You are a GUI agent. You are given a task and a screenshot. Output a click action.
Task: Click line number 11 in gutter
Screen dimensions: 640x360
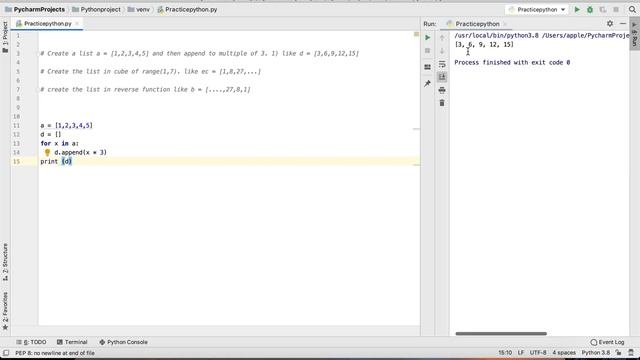click(x=16, y=125)
